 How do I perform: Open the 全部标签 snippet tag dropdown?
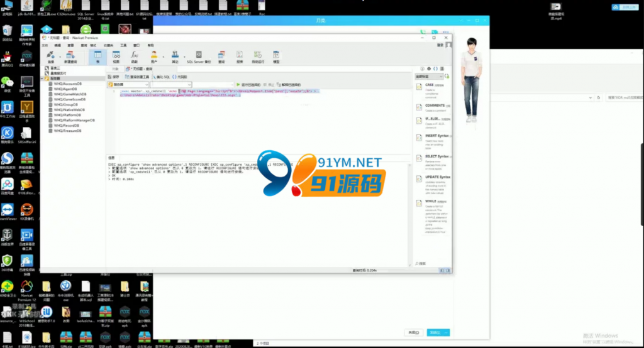pyautogui.click(x=429, y=77)
